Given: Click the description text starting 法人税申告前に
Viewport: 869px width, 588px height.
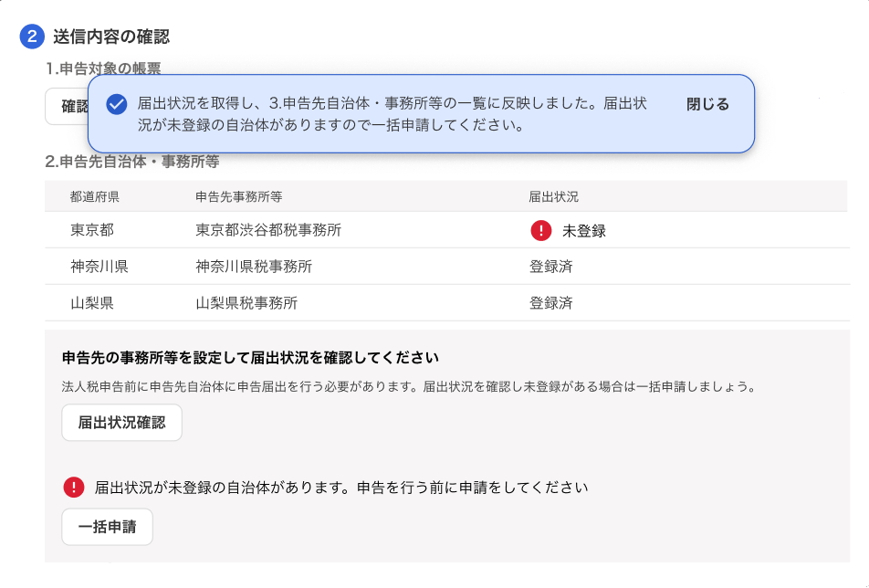Looking at the screenshot, I should click(x=410, y=387).
